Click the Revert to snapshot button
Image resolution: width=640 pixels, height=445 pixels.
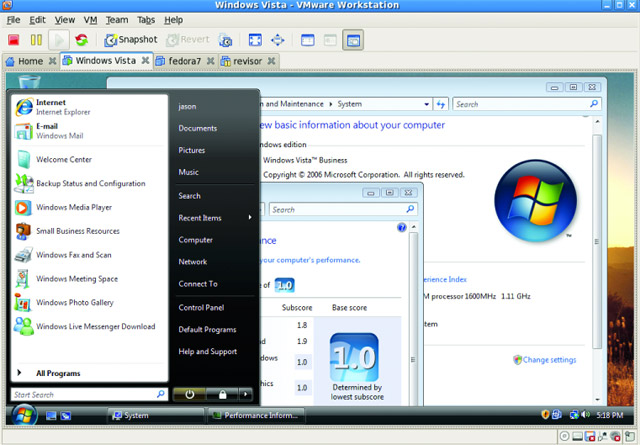188,40
